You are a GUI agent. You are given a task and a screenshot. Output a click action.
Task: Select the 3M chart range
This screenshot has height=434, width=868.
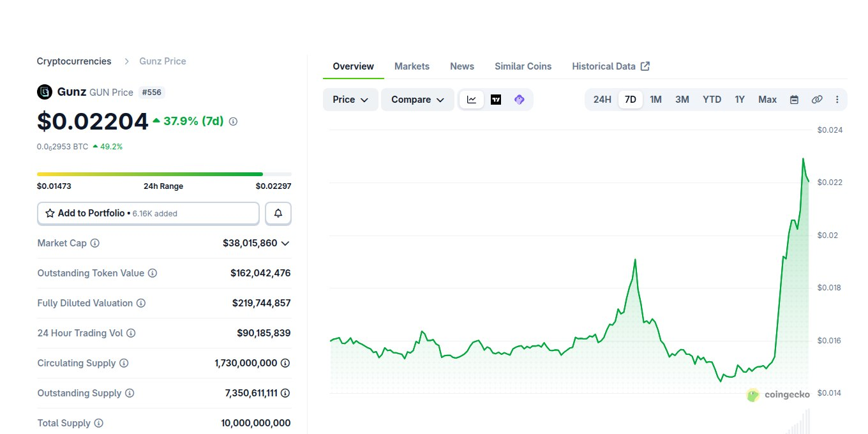point(682,100)
